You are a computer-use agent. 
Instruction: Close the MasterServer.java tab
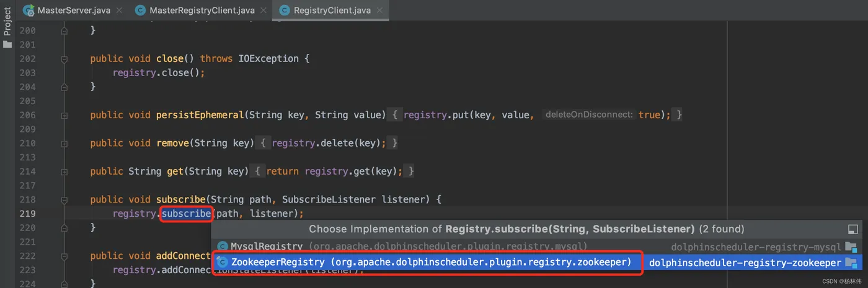119,11
